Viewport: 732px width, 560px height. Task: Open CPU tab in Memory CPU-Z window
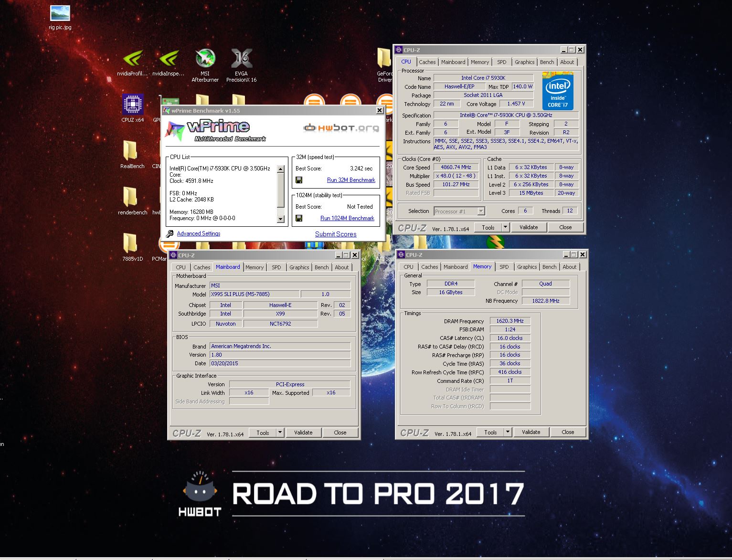point(408,267)
